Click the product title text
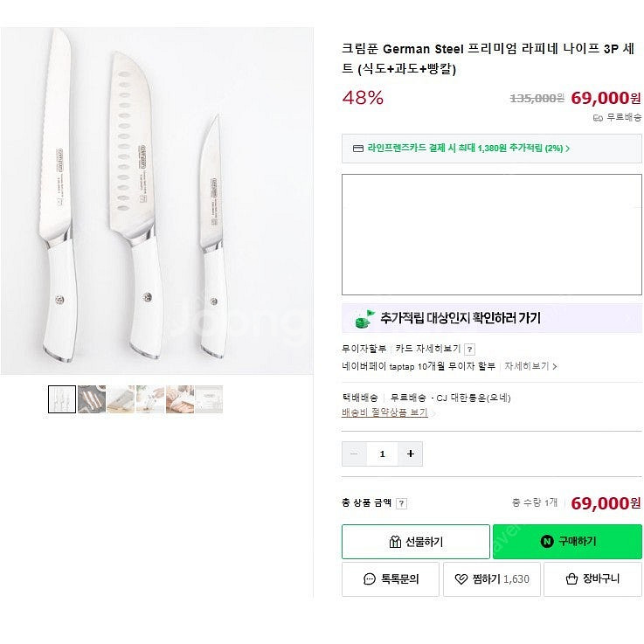644x644 pixels. (488, 59)
